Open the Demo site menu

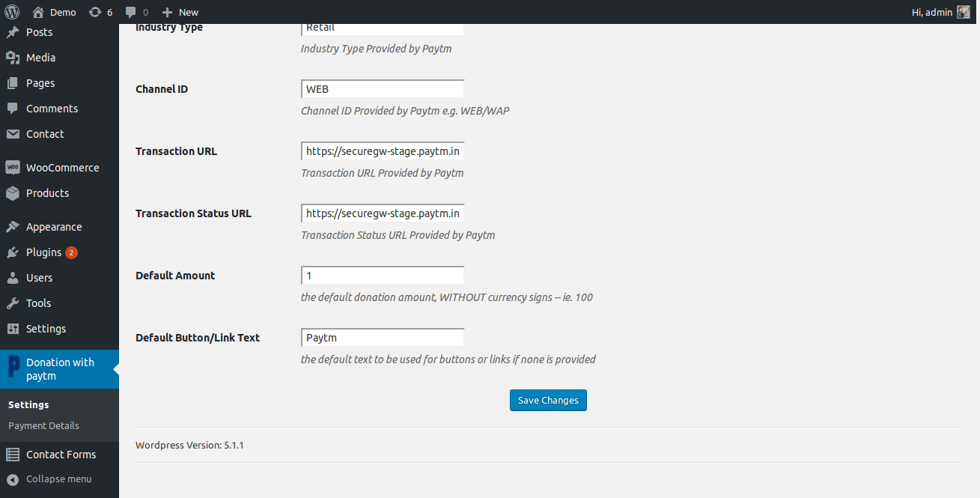tap(55, 12)
